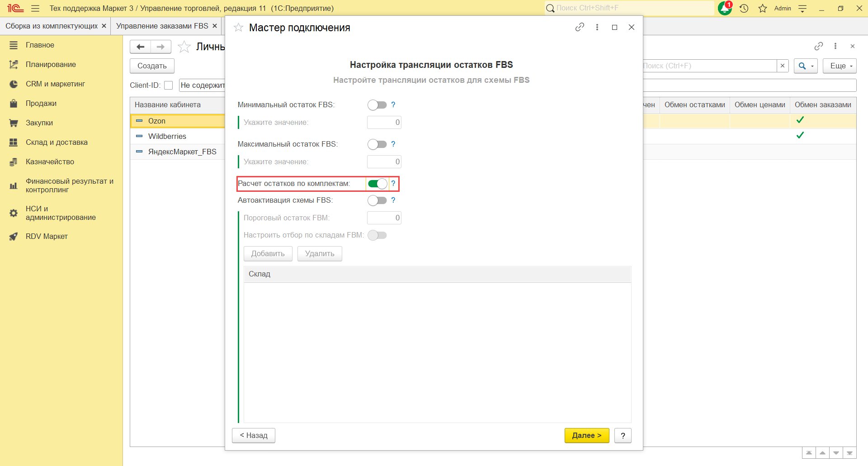Open the RDV Маркет section

point(47,236)
